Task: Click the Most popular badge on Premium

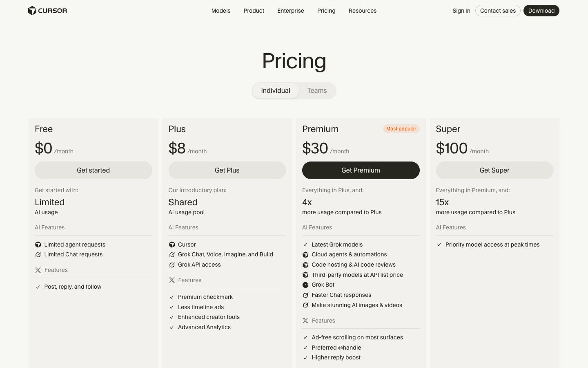Action: coord(401,129)
